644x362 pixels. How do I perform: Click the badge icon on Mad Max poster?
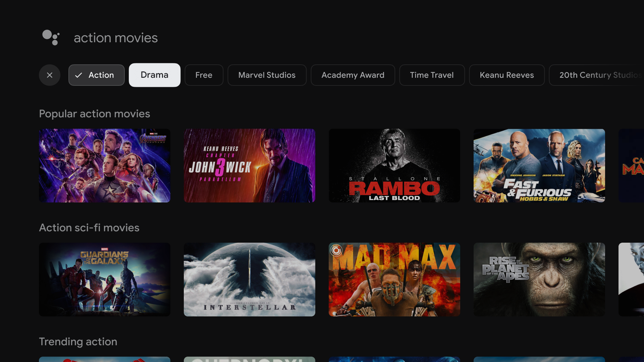(x=336, y=250)
